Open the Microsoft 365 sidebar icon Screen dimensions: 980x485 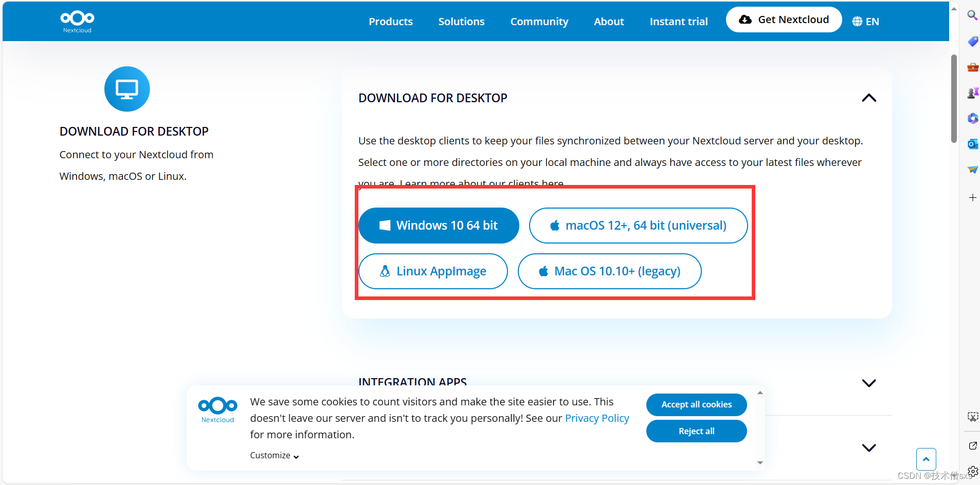(972, 118)
